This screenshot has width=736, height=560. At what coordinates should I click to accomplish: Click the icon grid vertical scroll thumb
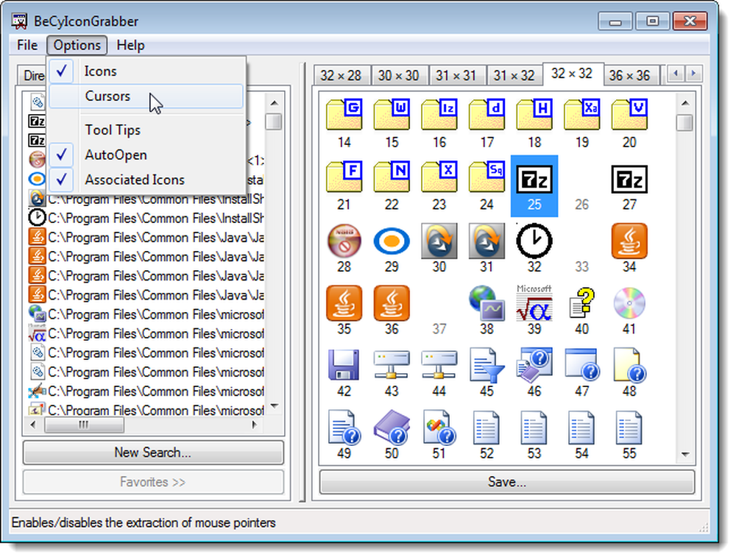tap(684, 123)
